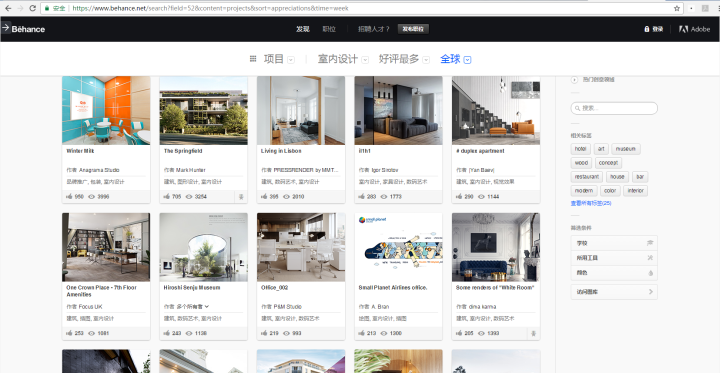Viewport: 720px width, 373px height.
Task: Open the 发现 nav item
Action: pyautogui.click(x=303, y=29)
